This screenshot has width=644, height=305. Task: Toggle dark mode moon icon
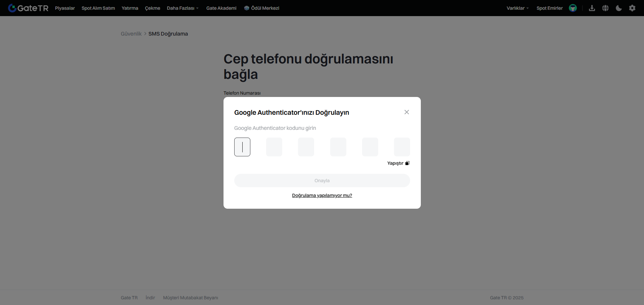click(619, 8)
